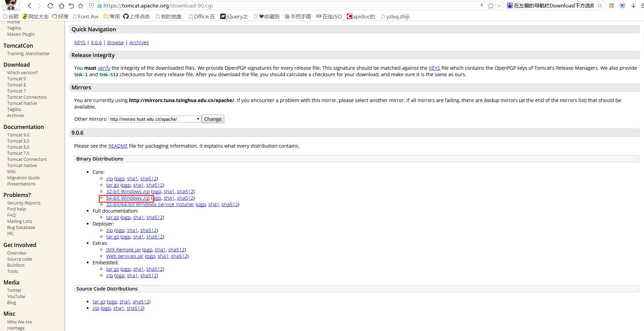Click the Baidu paw search engine icon

(510, 5)
